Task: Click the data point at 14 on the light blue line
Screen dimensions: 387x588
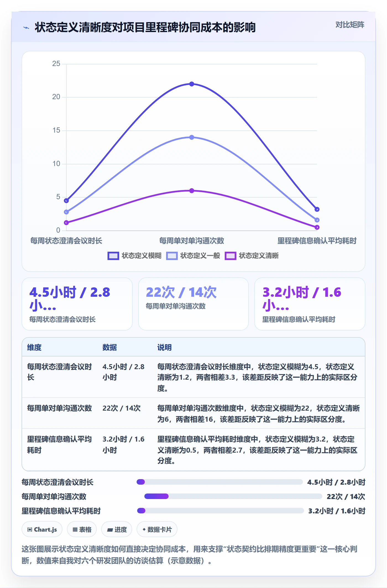Action: point(192,137)
